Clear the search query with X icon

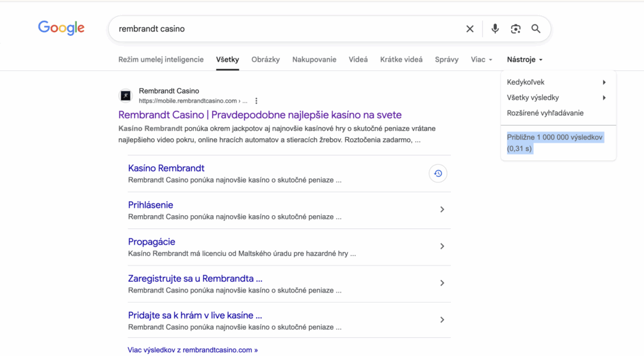point(470,29)
